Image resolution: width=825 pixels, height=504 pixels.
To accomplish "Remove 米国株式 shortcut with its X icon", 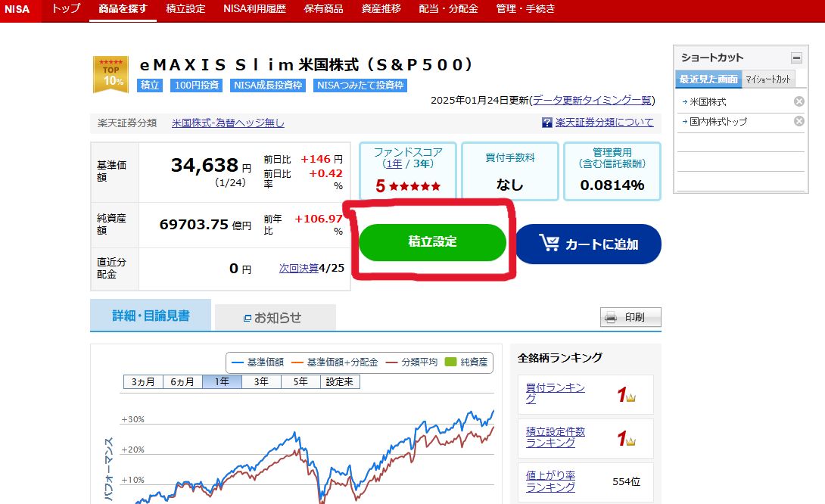I will pyautogui.click(x=800, y=100).
